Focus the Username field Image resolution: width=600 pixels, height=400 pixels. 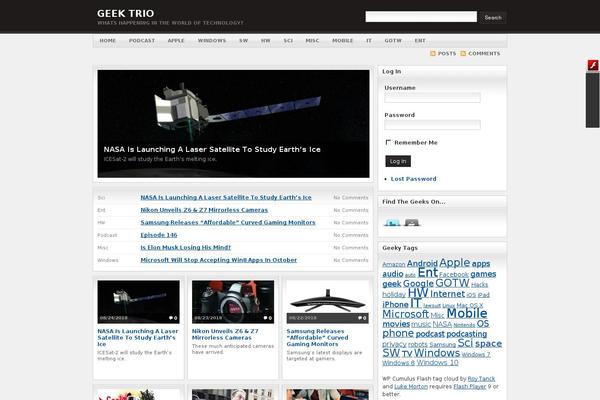pyautogui.click(x=432, y=98)
